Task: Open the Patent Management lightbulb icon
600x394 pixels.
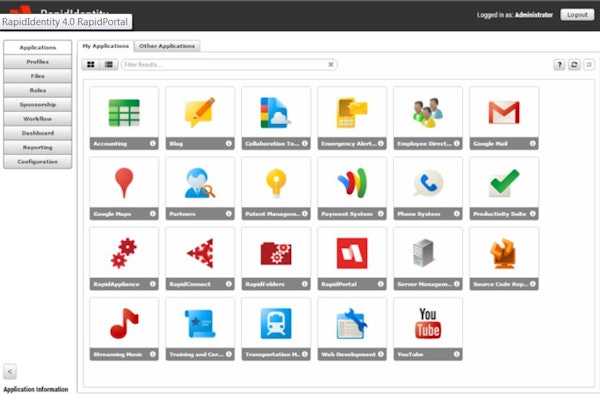Action: coord(276,183)
